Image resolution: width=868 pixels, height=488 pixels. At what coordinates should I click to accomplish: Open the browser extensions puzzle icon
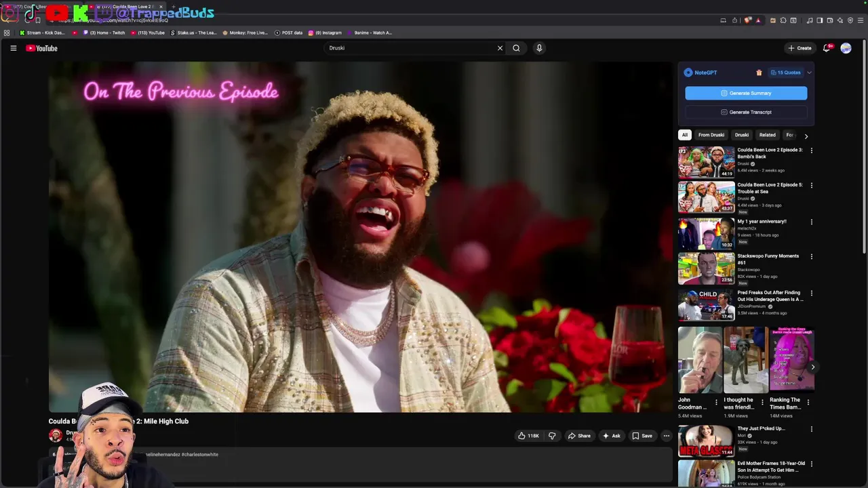(783, 20)
